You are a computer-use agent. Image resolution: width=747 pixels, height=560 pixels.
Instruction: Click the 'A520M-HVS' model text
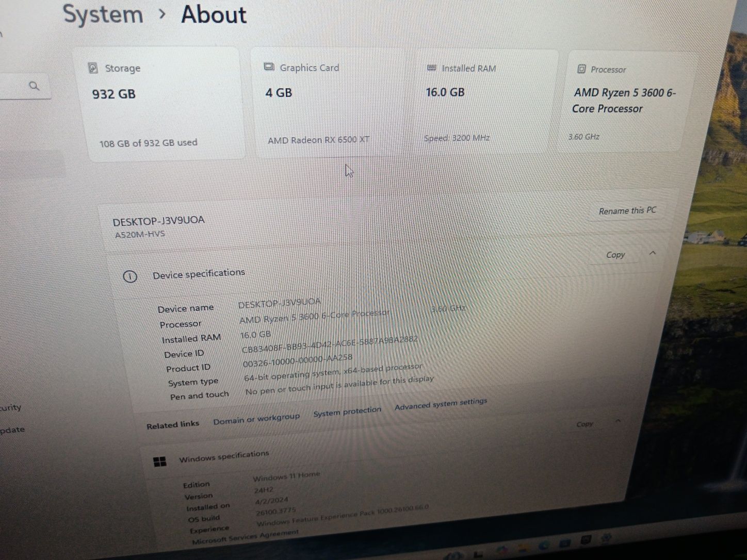(x=140, y=234)
